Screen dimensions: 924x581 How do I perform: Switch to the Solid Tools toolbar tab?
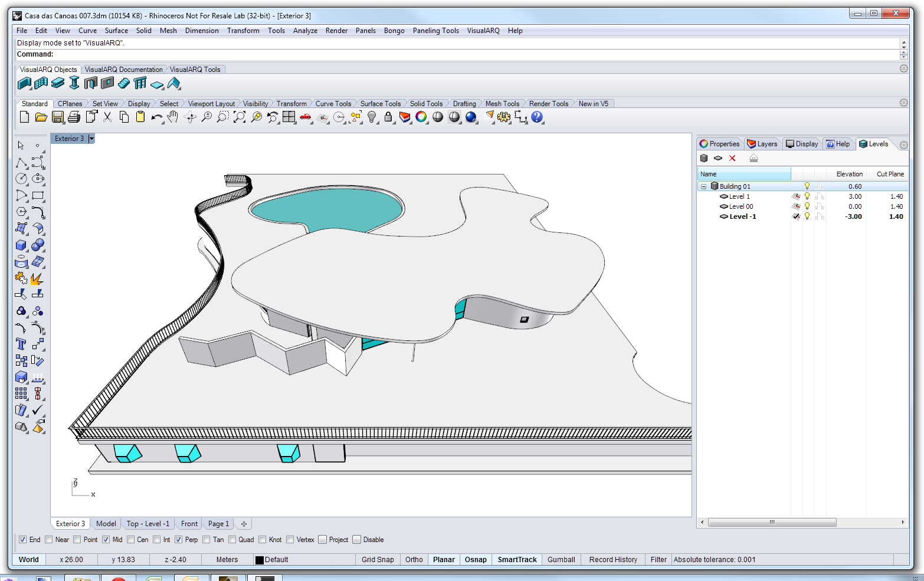tap(426, 104)
